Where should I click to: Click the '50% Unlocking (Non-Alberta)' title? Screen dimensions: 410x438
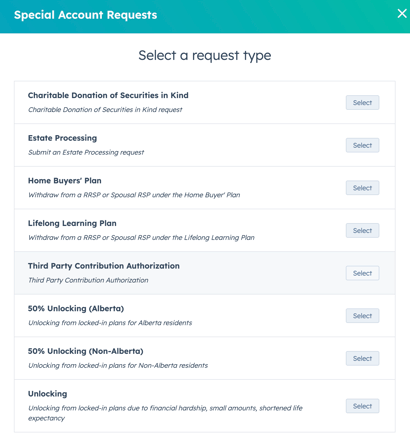(85, 351)
